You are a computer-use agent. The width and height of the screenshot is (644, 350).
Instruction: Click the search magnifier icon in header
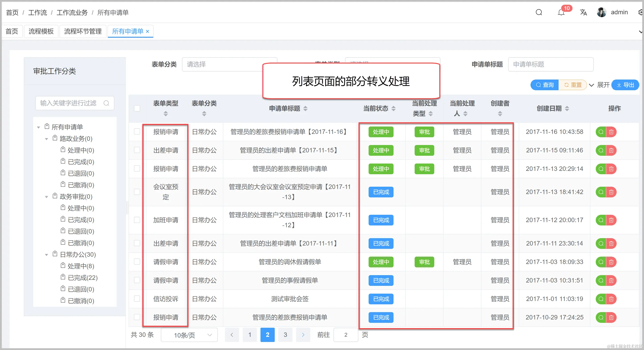(539, 12)
